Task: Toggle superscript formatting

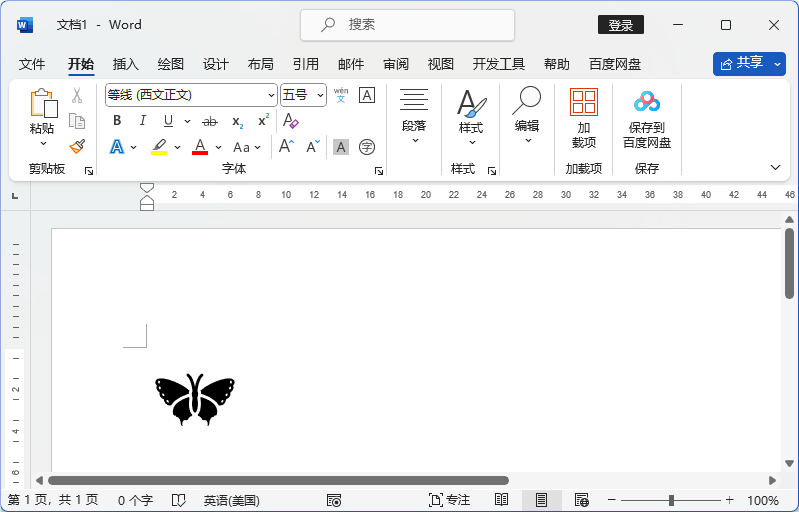Action: point(263,121)
